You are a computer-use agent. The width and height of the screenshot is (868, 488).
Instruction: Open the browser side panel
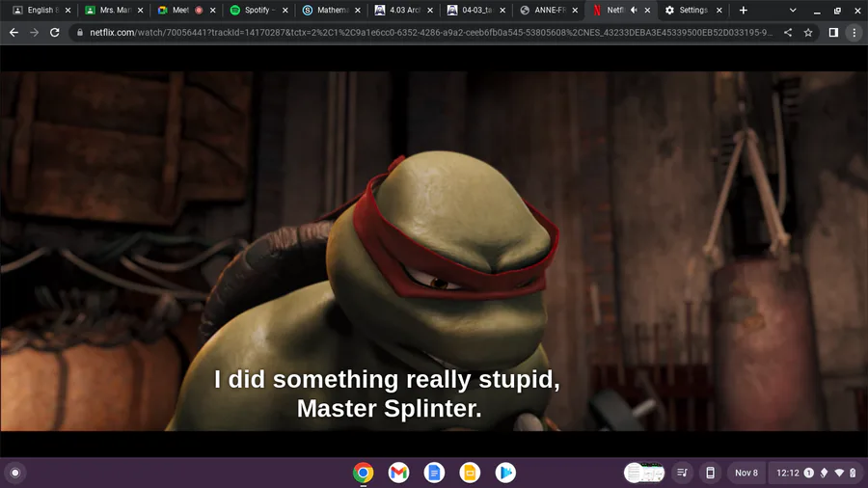tap(833, 33)
